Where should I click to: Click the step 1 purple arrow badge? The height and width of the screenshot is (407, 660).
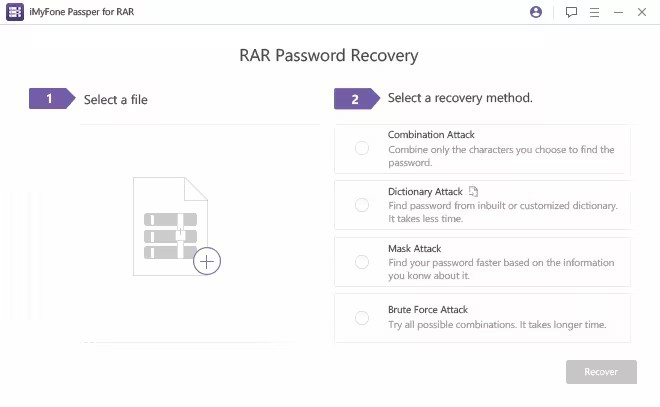(52, 99)
